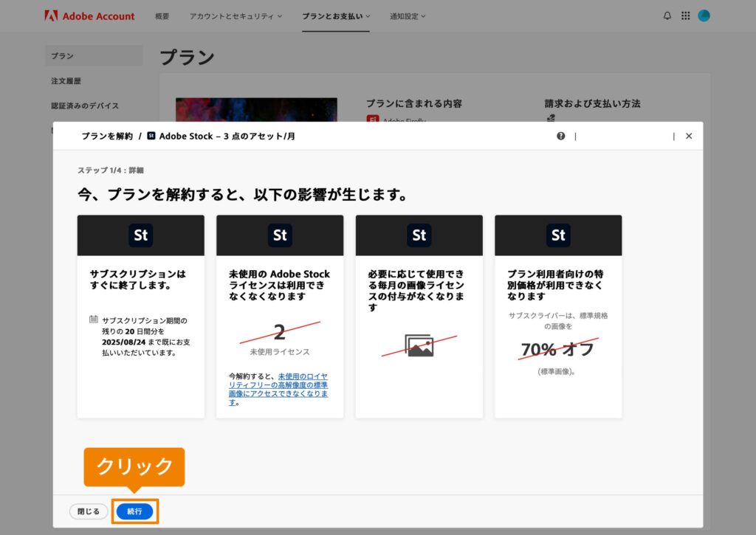Click the プラン page title behind the dialog
The height and width of the screenshot is (535, 756).
[x=187, y=58]
